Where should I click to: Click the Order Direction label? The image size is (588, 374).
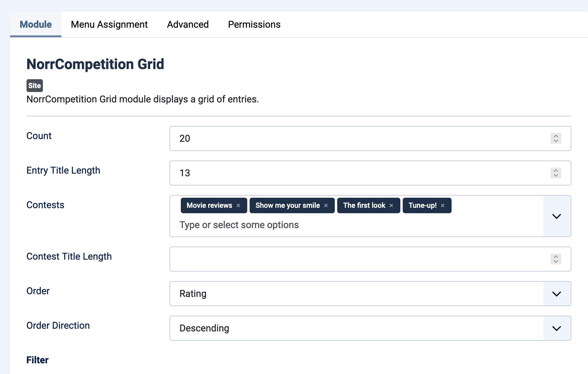coord(58,325)
